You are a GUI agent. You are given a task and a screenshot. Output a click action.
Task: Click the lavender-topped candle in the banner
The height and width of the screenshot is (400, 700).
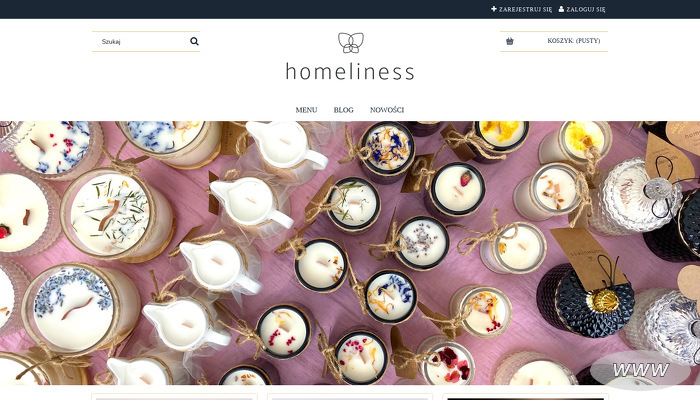click(x=74, y=309)
